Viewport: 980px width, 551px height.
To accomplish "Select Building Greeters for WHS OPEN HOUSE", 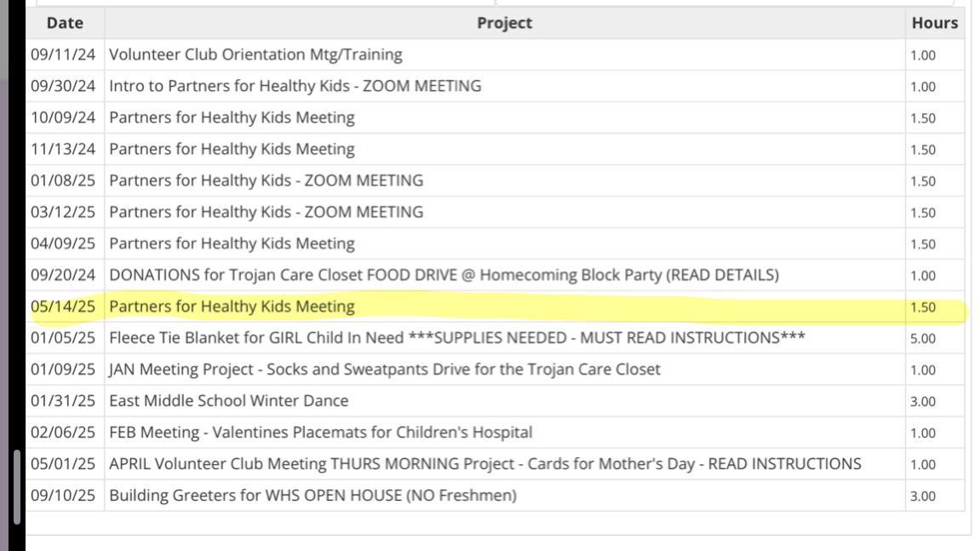I will click(x=312, y=496).
